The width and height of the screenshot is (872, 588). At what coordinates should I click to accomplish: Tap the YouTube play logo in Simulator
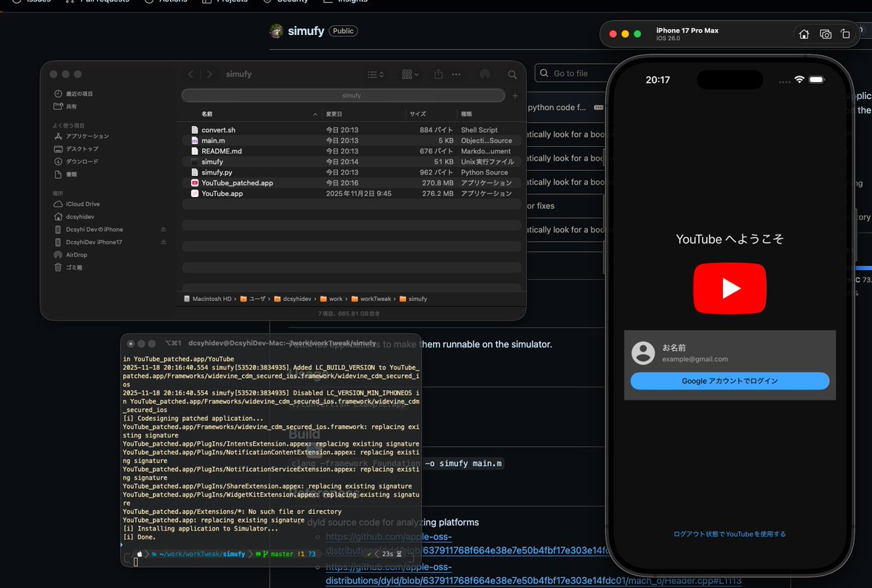tap(730, 289)
